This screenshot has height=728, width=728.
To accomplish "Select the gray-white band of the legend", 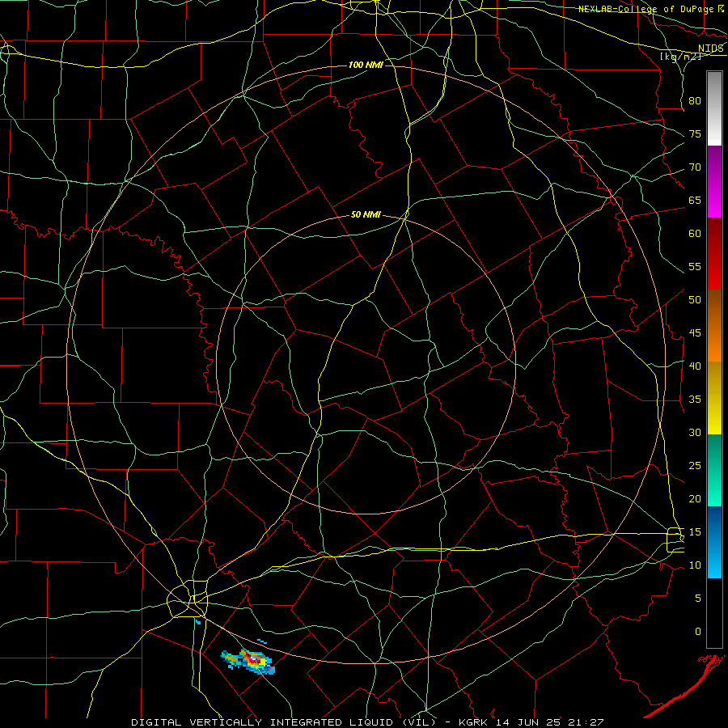I will (x=714, y=108).
